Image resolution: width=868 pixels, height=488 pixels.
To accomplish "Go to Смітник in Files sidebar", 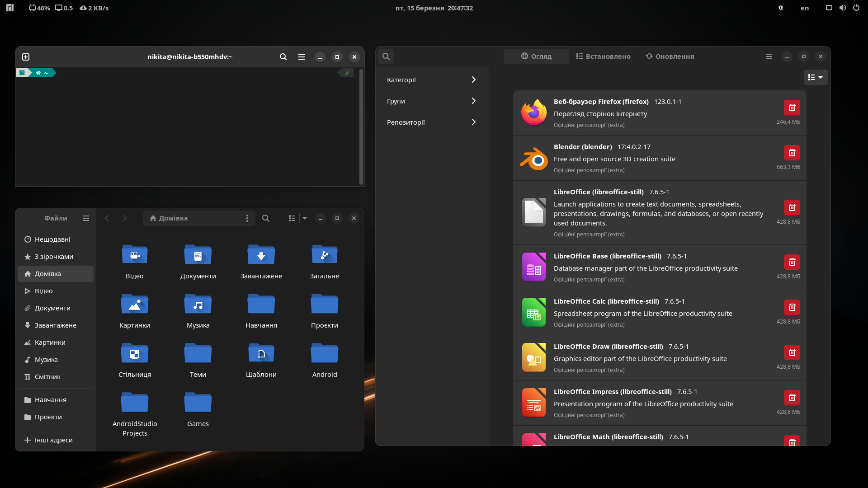I will coord(47,377).
